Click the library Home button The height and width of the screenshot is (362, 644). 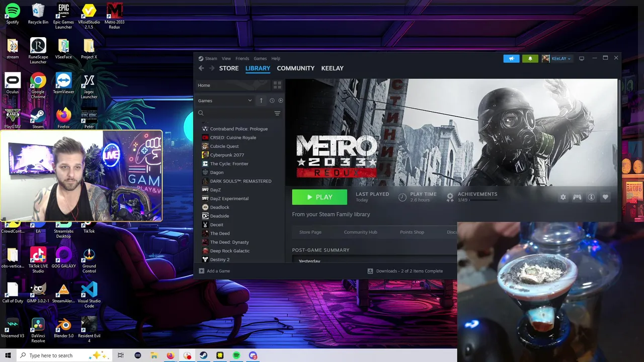233,85
